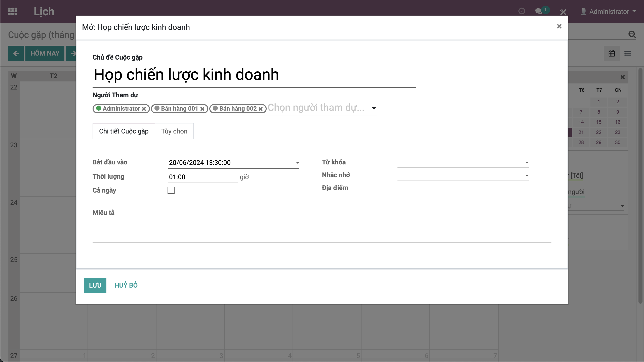Click the search magnifier icon
644x362 pixels.
point(632,34)
